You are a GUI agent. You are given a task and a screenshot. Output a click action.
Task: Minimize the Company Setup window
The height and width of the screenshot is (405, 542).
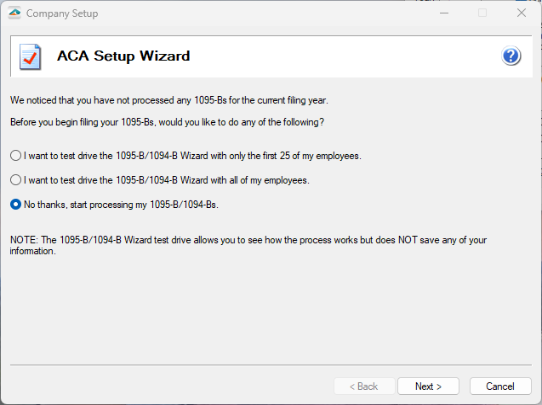tap(444, 13)
